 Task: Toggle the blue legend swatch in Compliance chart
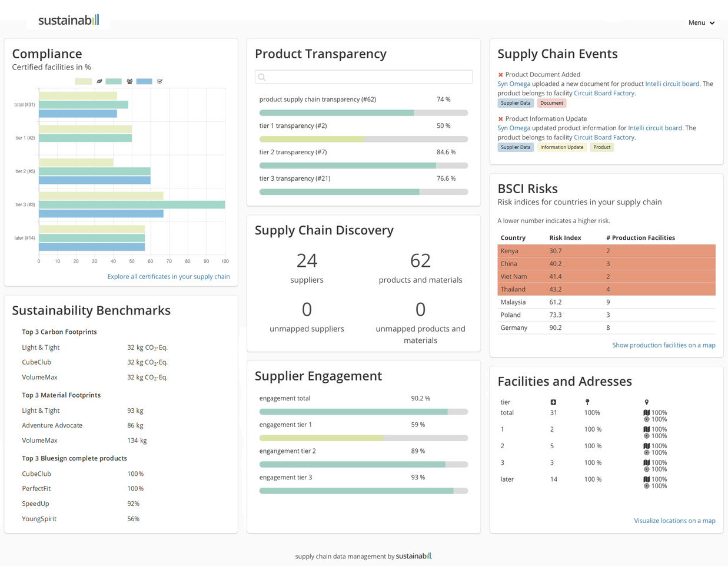coord(144,81)
